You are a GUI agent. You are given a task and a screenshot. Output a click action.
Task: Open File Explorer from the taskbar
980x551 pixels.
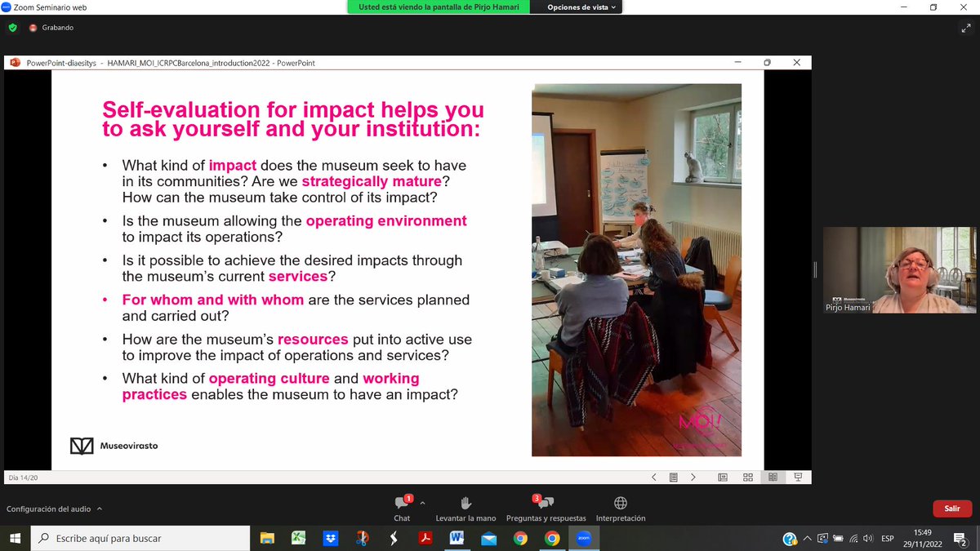267,538
